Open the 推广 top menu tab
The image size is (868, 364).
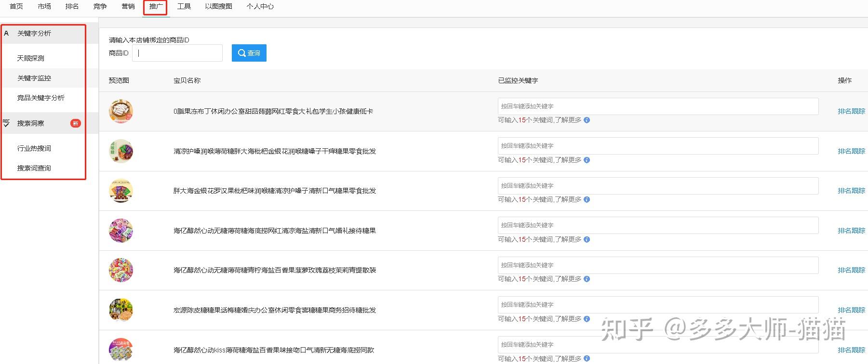156,7
